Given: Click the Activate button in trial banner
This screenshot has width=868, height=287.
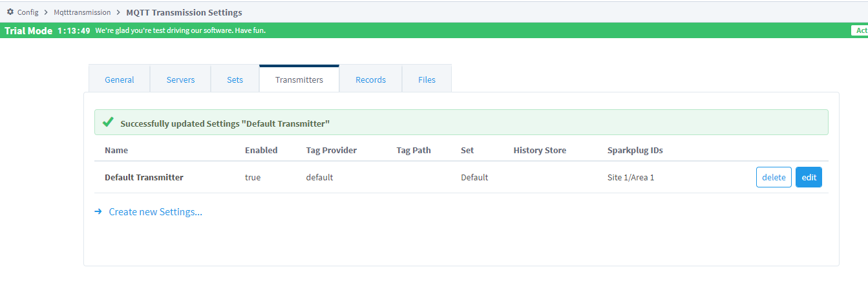Looking at the screenshot, I should point(860,30).
